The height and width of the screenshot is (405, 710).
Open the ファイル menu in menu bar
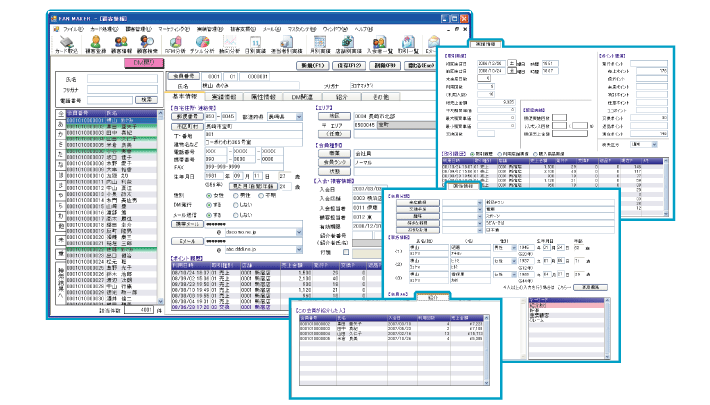click(x=74, y=31)
